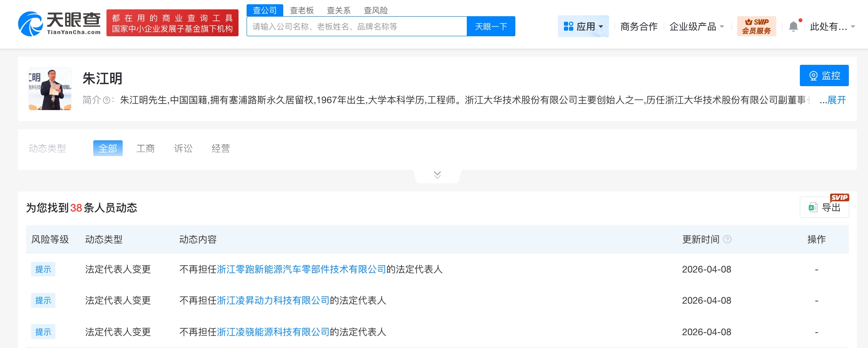The height and width of the screenshot is (348, 868).
Task: Switch to the 查风险 search tab
Action: click(x=376, y=10)
